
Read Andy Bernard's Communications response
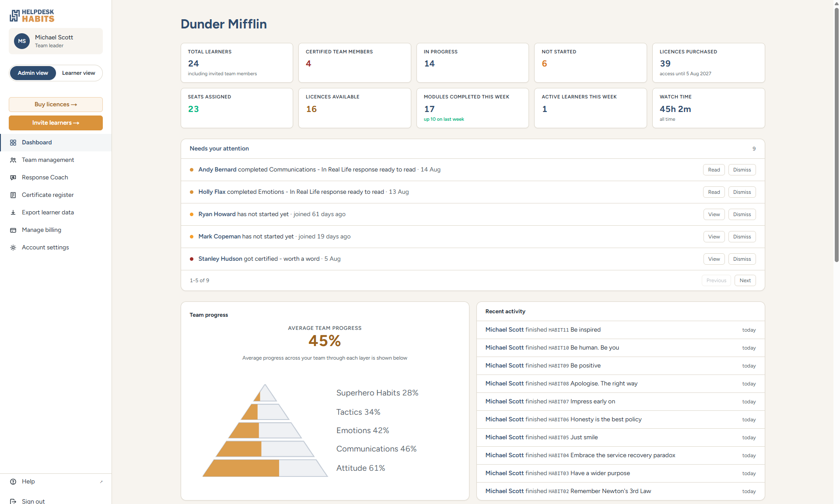[x=714, y=170]
